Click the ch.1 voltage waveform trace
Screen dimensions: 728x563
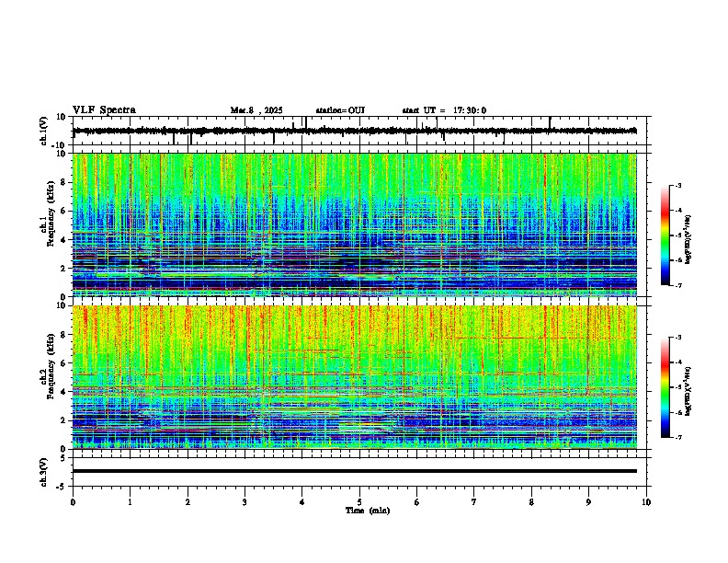[x=354, y=131]
